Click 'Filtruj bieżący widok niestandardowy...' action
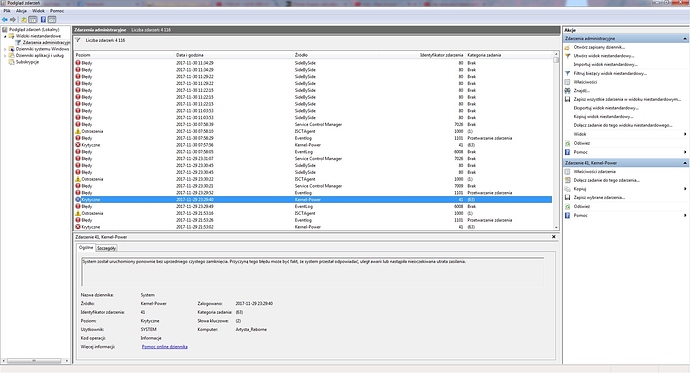 pos(610,73)
